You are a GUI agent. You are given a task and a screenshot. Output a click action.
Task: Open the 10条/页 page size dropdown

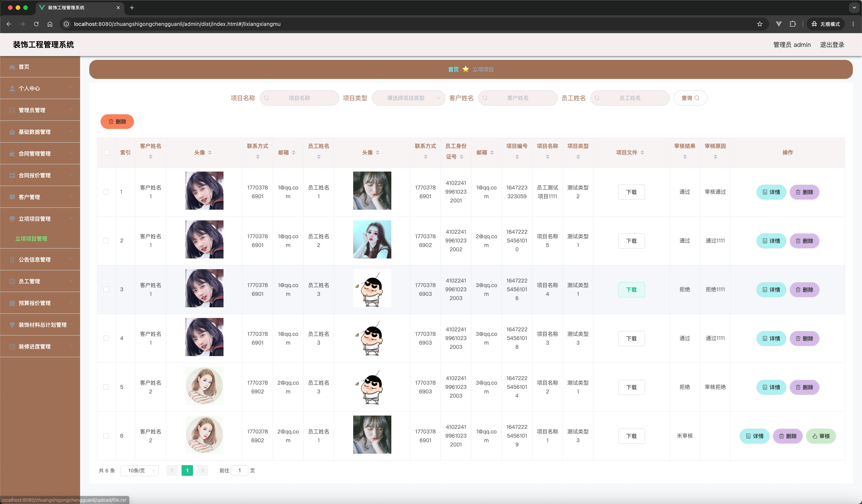(140, 471)
